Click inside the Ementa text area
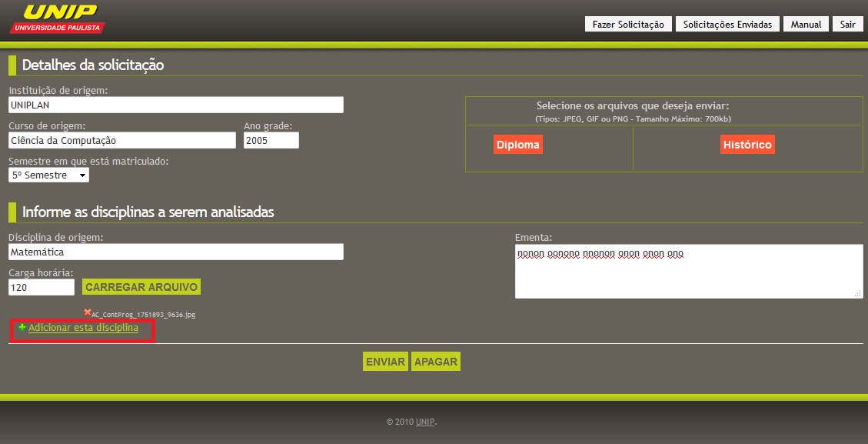868x444 pixels. (x=688, y=273)
